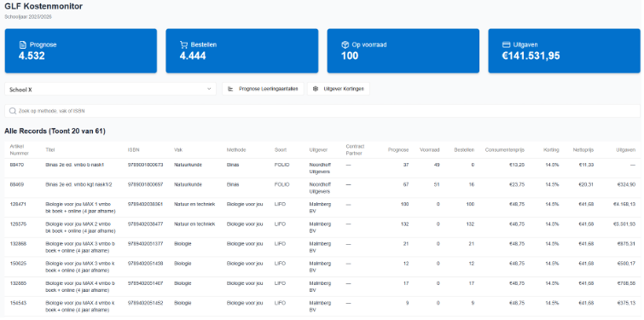Open the School X dropdown
Screen dimensions: 644x320
point(110,89)
